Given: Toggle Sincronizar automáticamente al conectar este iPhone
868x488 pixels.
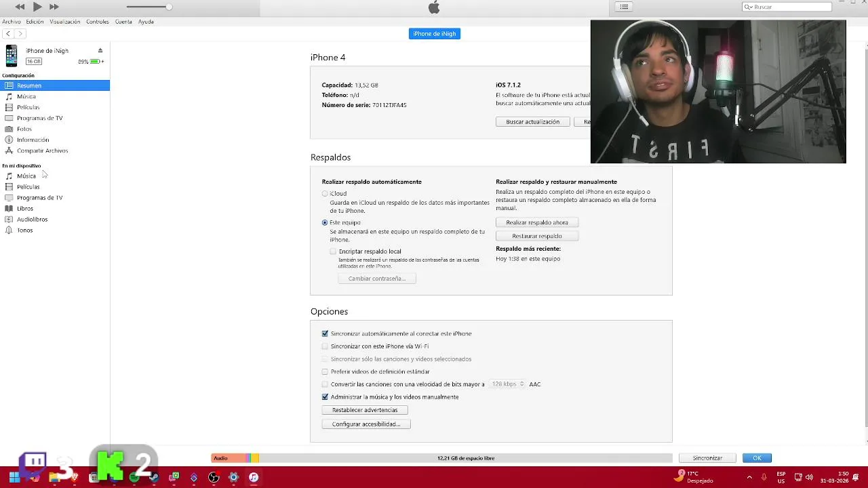Looking at the screenshot, I should 325,333.
